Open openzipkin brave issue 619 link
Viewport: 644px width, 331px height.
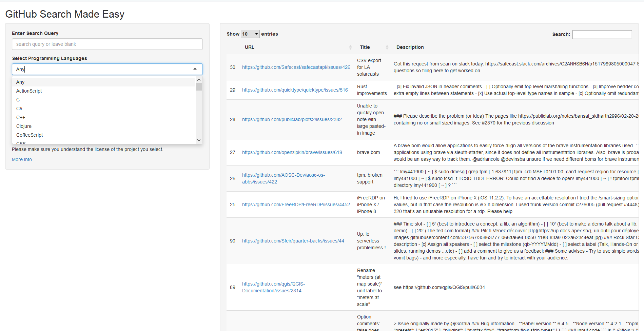point(292,152)
